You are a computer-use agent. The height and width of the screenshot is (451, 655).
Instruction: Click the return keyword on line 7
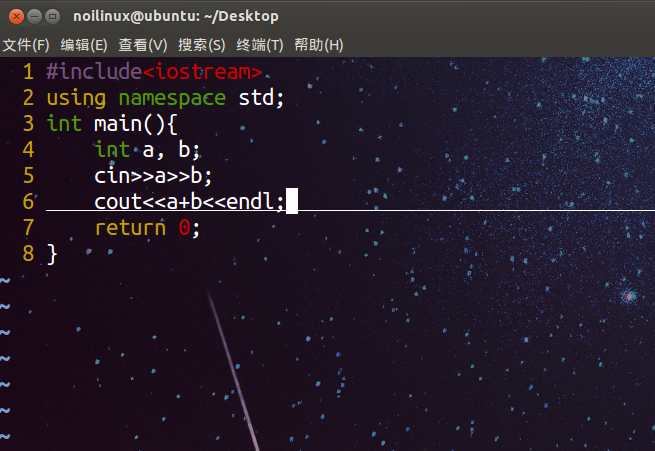click(x=130, y=228)
